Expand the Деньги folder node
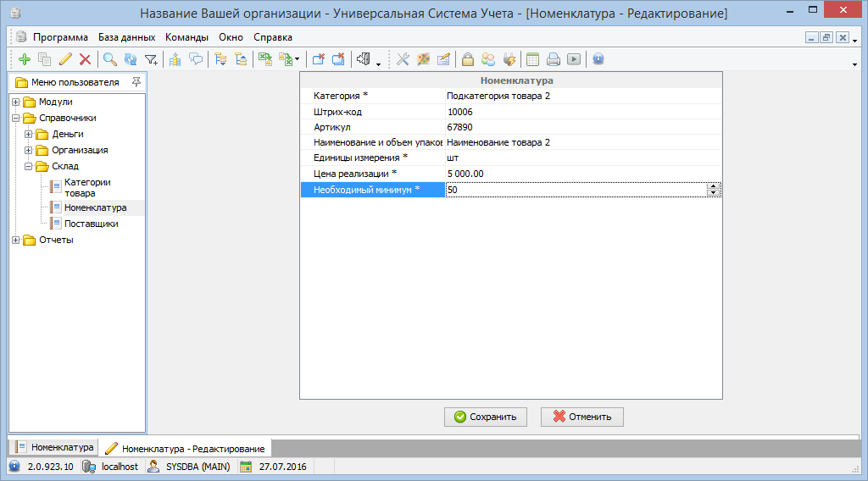The height and width of the screenshot is (481, 868). click(x=29, y=134)
